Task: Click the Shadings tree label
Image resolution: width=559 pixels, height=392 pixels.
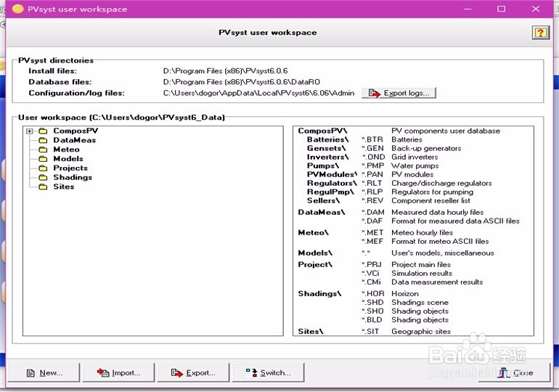Action: point(73,177)
